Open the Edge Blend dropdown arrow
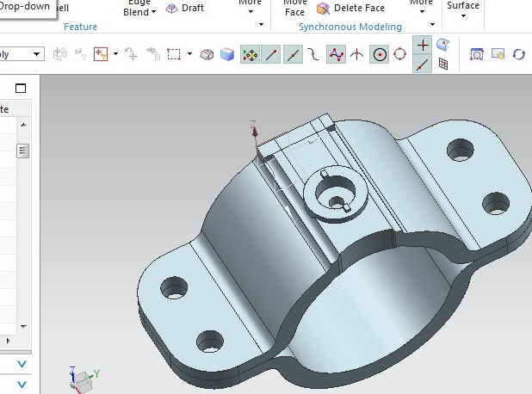The width and height of the screenshot is (532, 394). pyautogui.click(x=153, y=12)
